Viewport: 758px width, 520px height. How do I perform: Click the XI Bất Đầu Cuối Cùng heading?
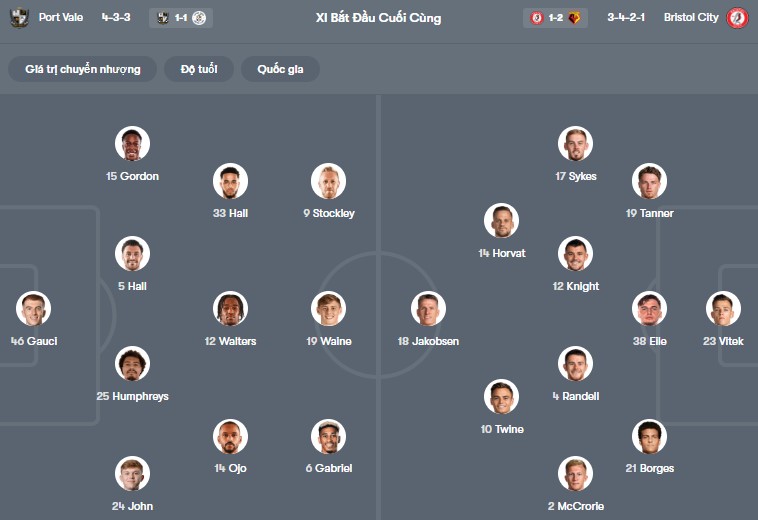pyautogui.click(x=378, y=18)
